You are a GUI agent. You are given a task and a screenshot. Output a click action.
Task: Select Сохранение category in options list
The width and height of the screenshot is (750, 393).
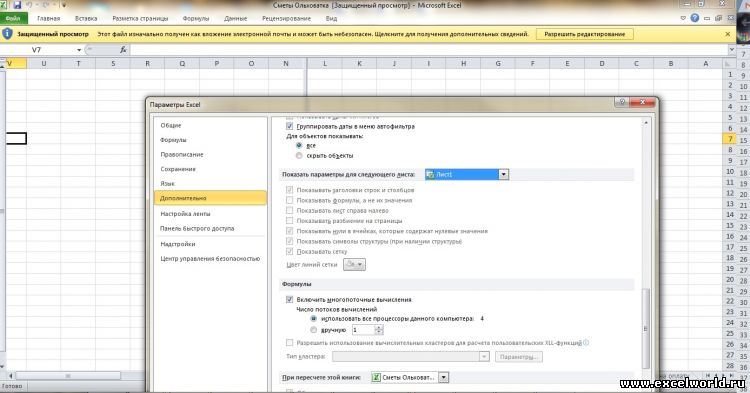click(x=210, y=169)
